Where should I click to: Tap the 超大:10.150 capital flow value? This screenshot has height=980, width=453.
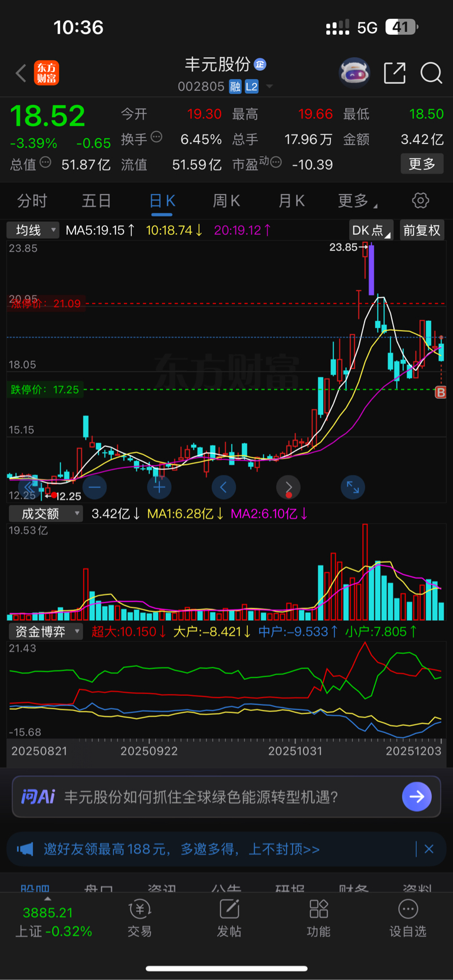[x=129, y=632]
